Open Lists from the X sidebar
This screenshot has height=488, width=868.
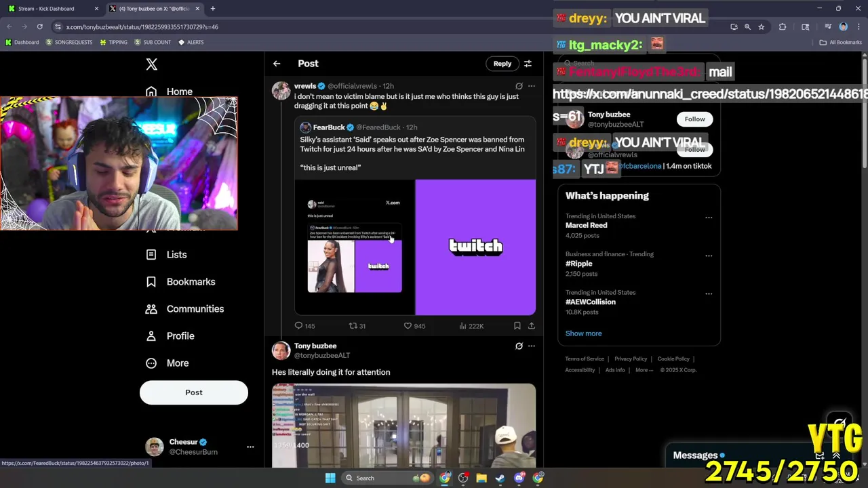click(166, 255)
